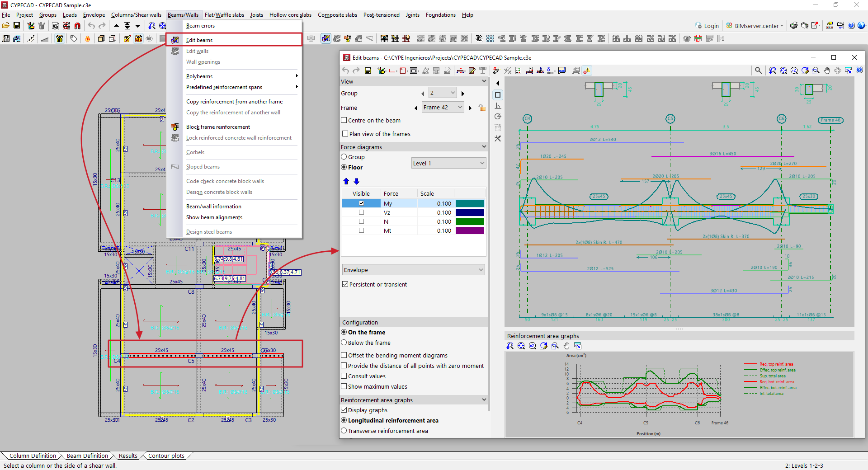This screenshot has width=868, height=470.
Task: Click the Login button
Action: click(x=707, y=26)
